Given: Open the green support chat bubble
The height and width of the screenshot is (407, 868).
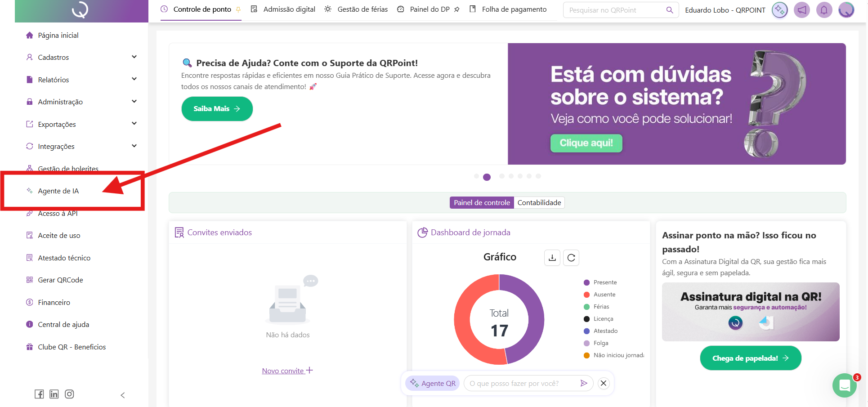Looking at the screenshot, I should point(844,385).
